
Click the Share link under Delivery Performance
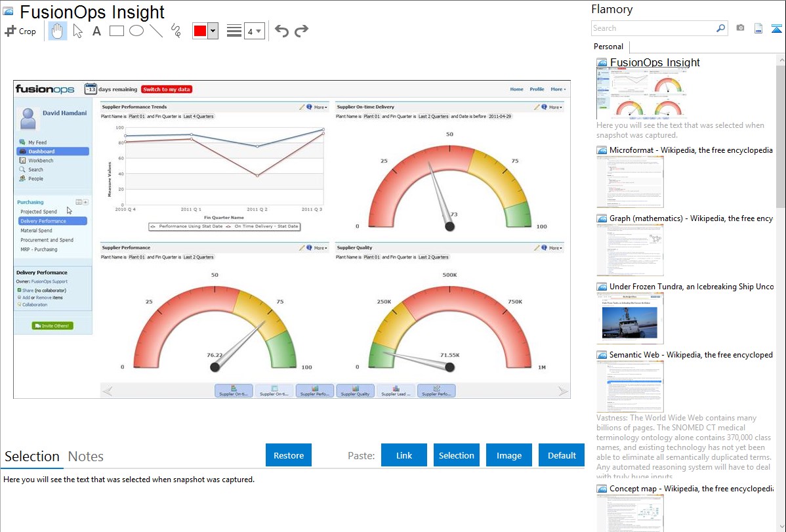[x=28, y=291]
